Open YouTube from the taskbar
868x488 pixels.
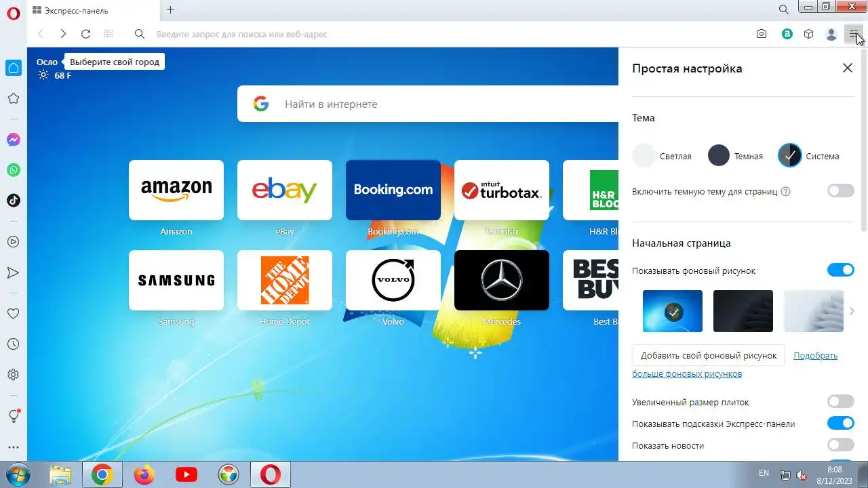point(186,474)
